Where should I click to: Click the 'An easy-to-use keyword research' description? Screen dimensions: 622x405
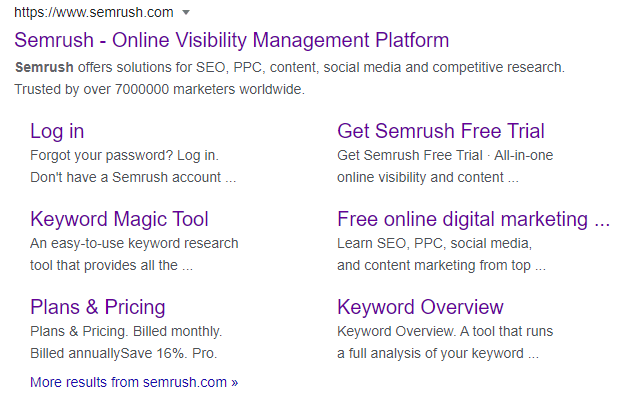134,243
